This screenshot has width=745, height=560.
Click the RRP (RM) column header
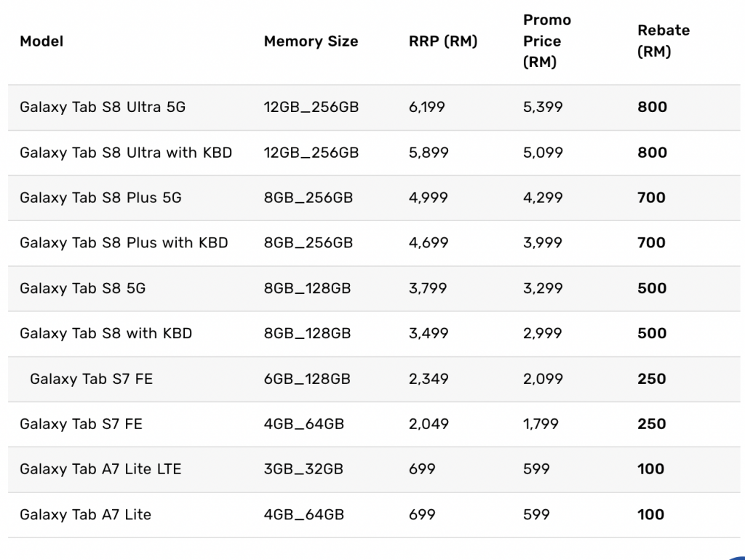tap(443, 41)
